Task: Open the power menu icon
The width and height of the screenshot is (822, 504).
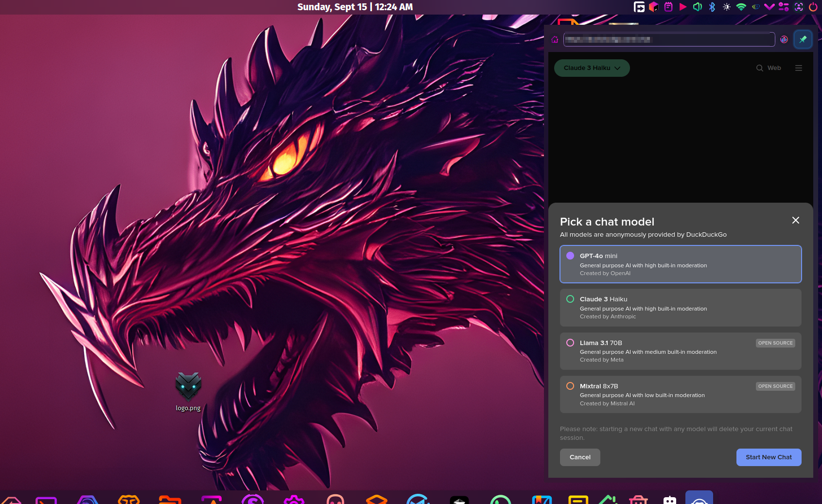Action: [813, 7]
